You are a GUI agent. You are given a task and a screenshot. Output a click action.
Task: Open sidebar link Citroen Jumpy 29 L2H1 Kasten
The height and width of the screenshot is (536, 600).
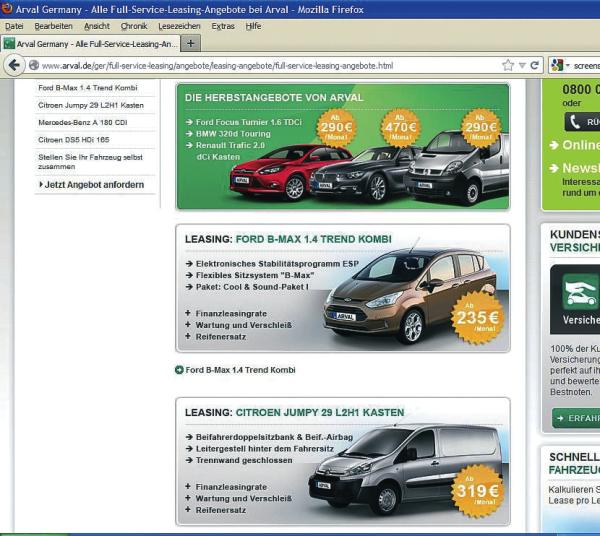(91, 105)
